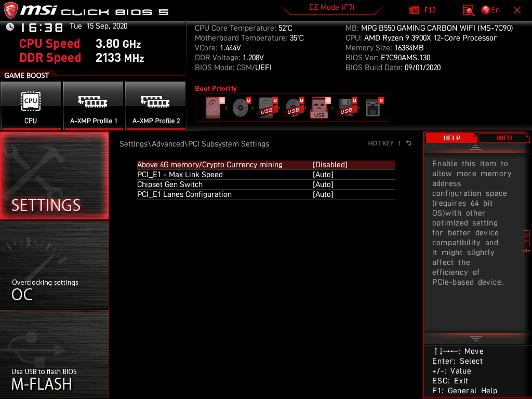Click the help panel top collapse handle
The image size is (532, 399).
coord(476,148)
